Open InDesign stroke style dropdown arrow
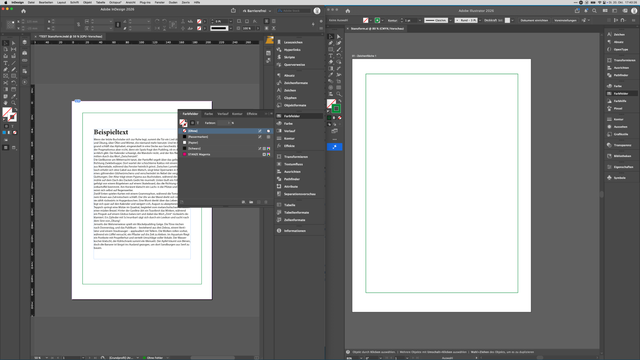640x360 pixels. (x=231, y=29)
